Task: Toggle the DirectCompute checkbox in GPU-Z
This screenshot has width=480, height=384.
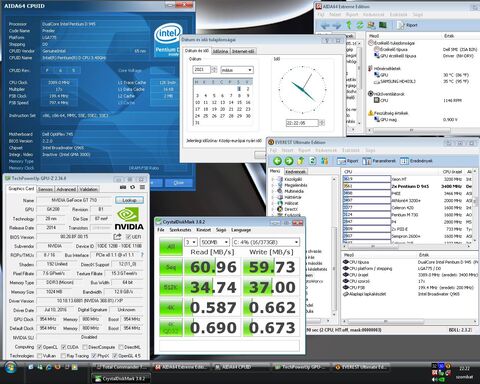Action: tap(85, 347)
